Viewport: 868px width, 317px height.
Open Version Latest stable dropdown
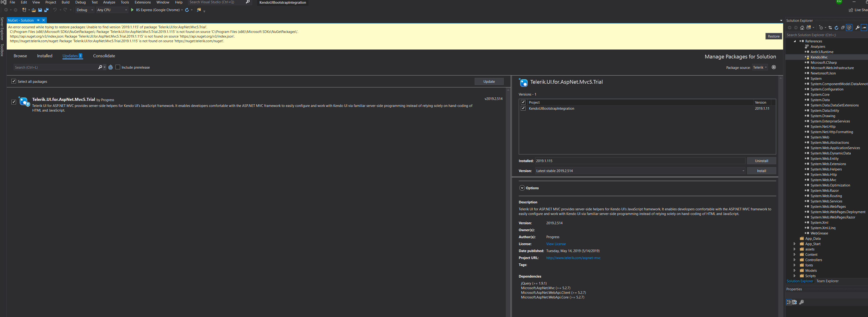[743, 171]
